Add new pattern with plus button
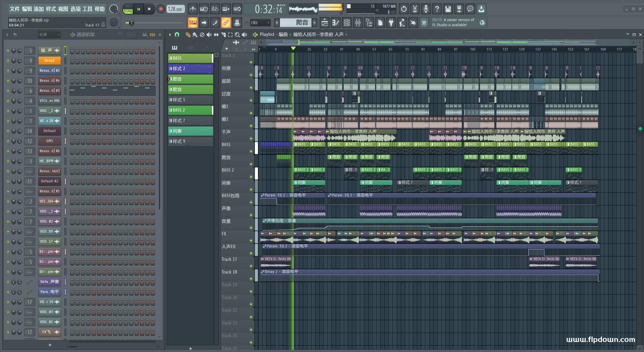Viewport: 644px width, 352px height. (315, 22)
